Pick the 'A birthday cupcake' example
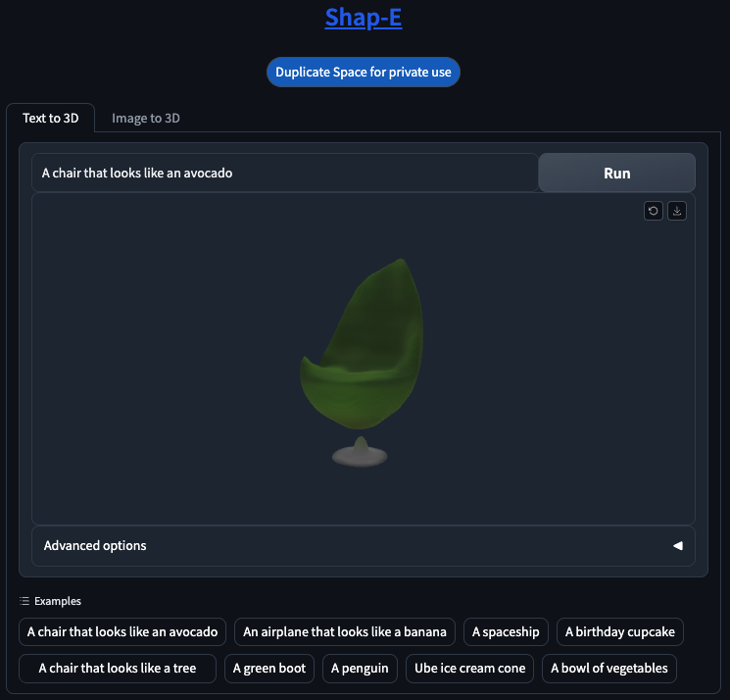The image size is (730, 700). (619, 631)
